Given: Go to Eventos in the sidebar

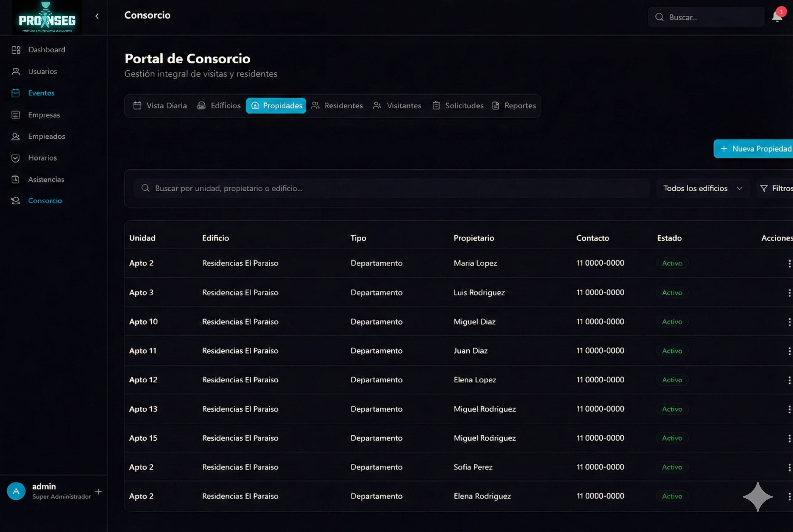Looking at the screenshot, I should point(41,93).
